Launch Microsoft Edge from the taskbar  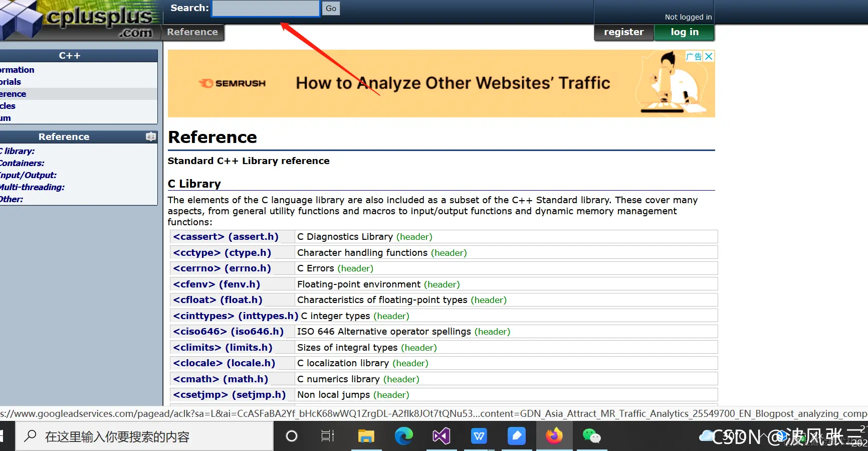click(403, 436)
